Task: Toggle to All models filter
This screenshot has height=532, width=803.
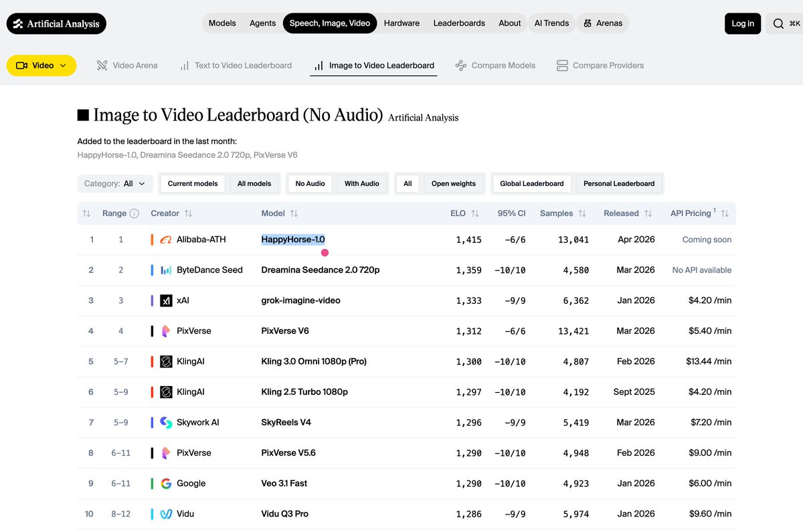Action: (254, 183)
